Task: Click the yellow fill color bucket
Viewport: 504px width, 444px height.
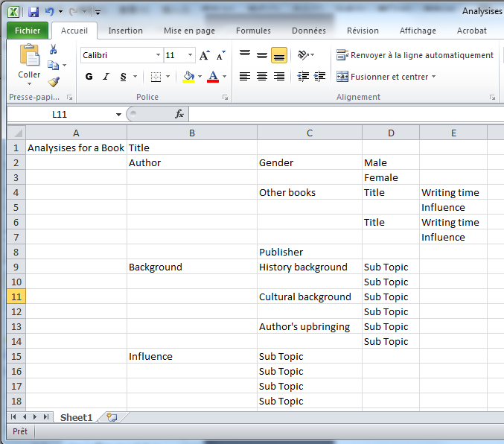Action: [188, 77]
